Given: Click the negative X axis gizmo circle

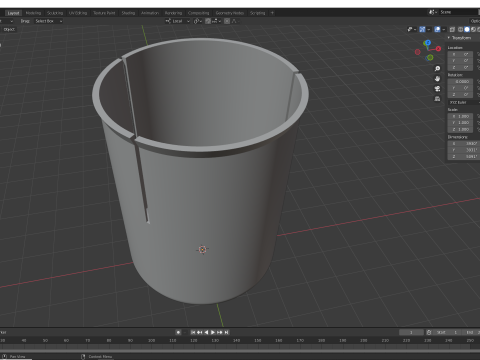Looking at the screenshot, I should 418,52.
